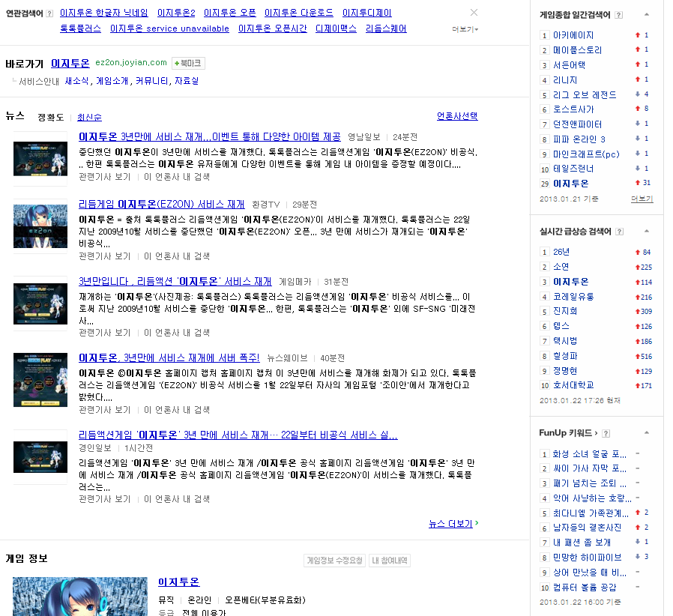
Task: Click related search 이지투온 오픈시간
Action: [273, 28]
